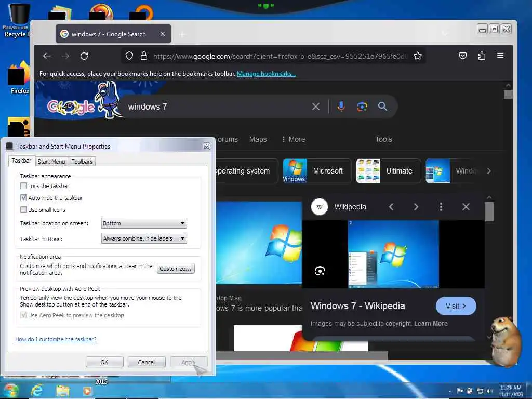Open How do I customize the taskbar link
The height and width of the screenshot is (399, 532).
[x=56, y=339]
